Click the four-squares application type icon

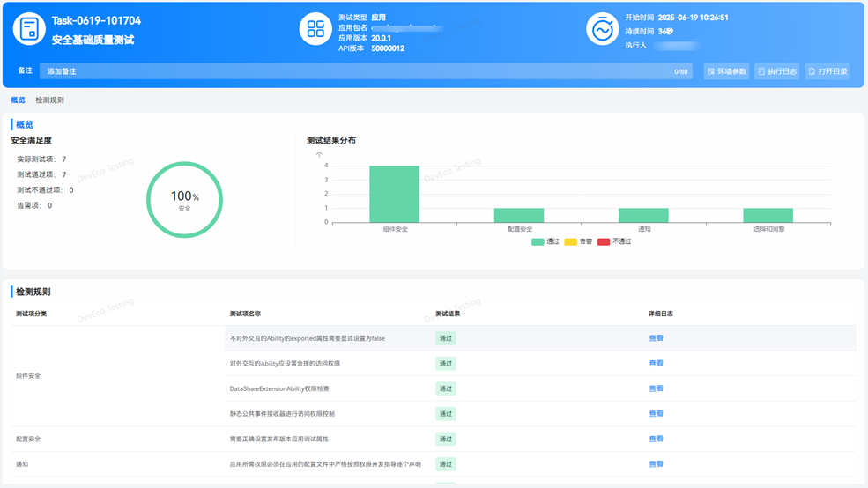315,29
